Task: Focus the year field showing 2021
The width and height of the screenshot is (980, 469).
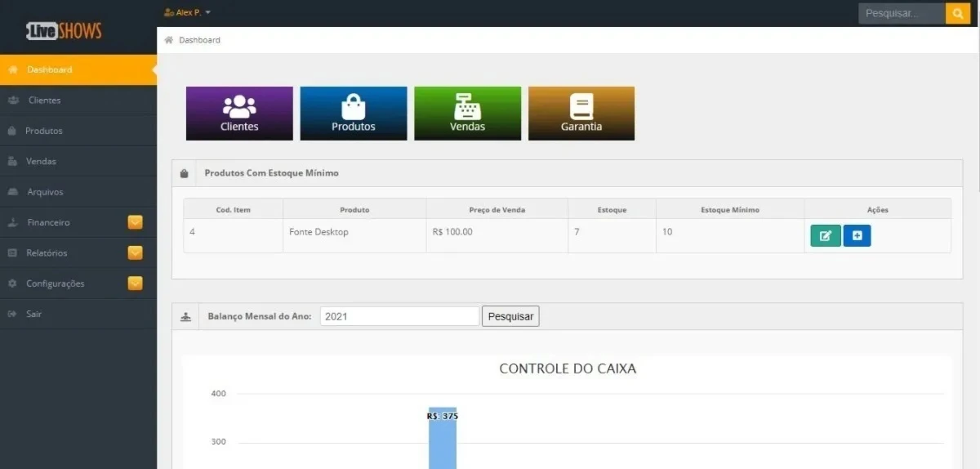Action: coord(399,316)
